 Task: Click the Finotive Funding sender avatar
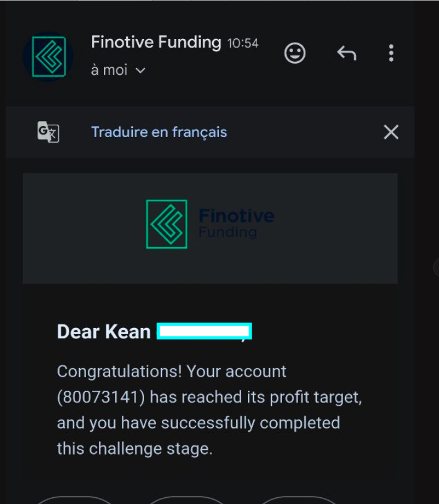(48, 56)
